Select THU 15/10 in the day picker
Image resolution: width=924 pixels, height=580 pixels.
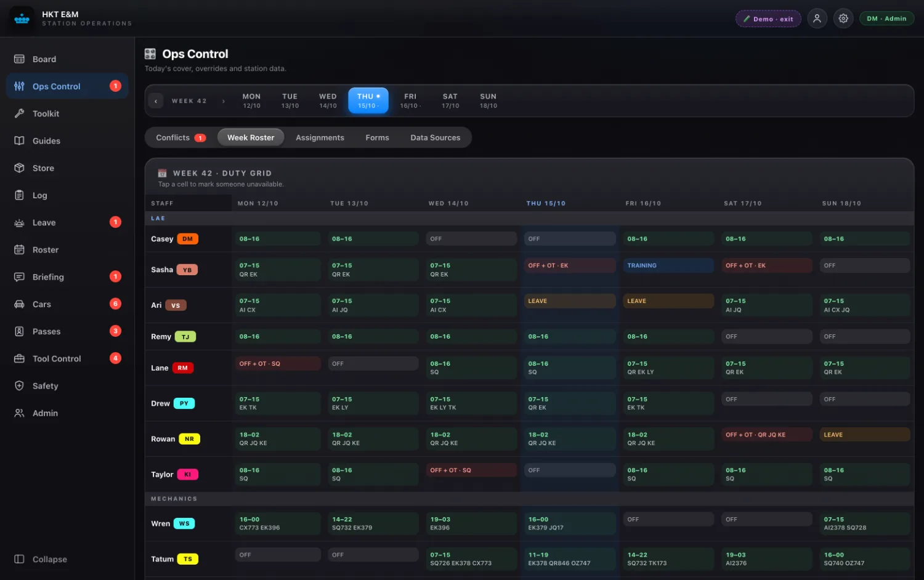tap(368, 100)
